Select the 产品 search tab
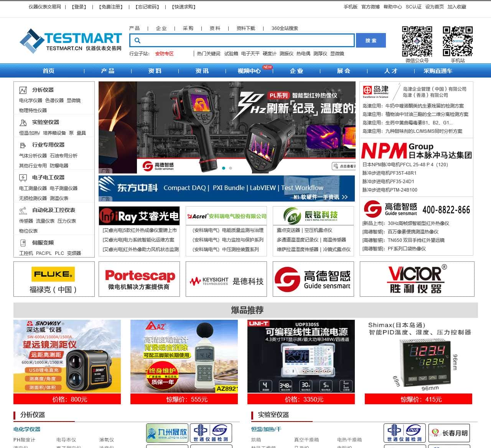The height and width of the screenshot is (448, 491). [x=134, y=28]
